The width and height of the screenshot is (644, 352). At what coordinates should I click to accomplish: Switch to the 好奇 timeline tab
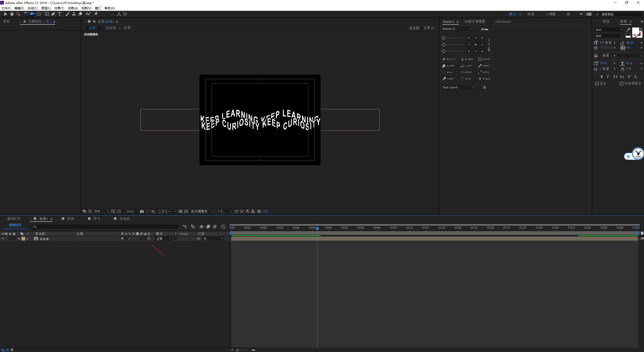[x=70, y=219]
